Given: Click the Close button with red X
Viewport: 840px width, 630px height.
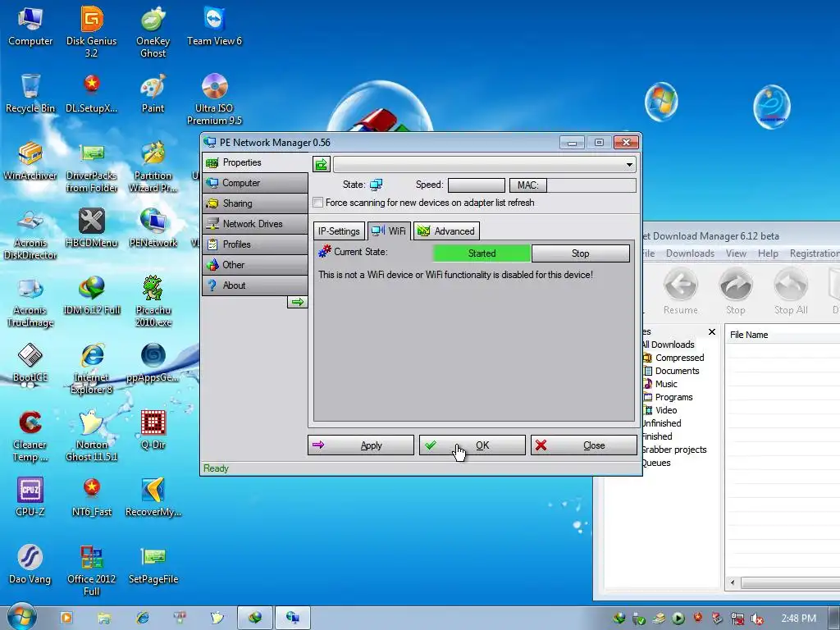Looking at the screenshot, I should (x=583, y=445).
